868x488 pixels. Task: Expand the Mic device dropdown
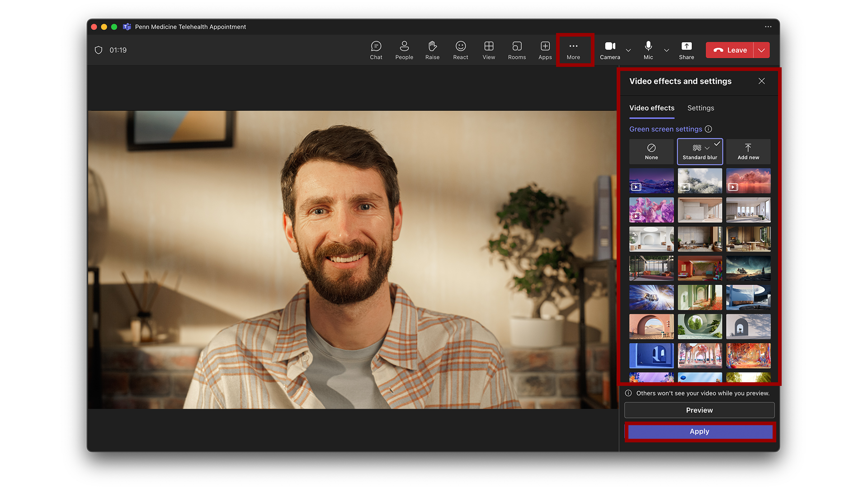pos(666,51)
